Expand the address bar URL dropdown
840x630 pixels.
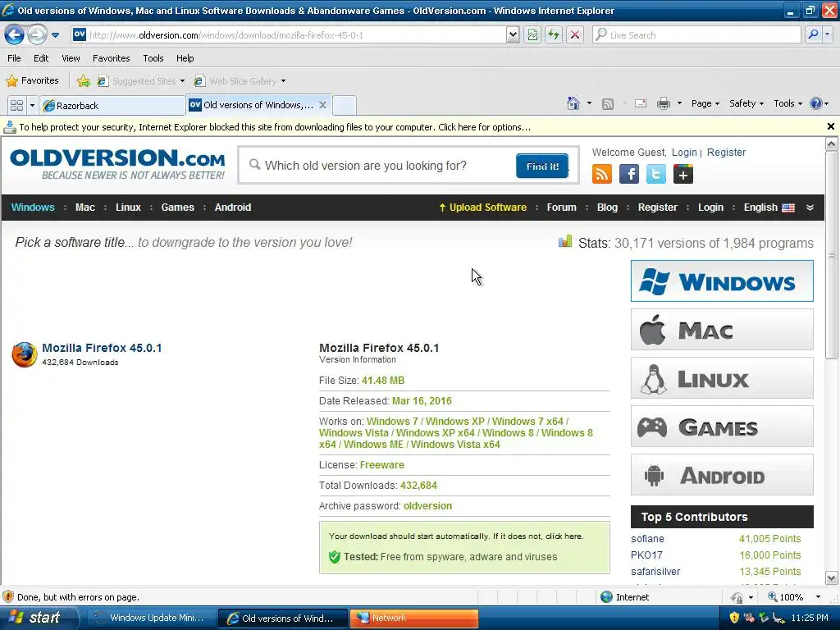pos(513,35)
